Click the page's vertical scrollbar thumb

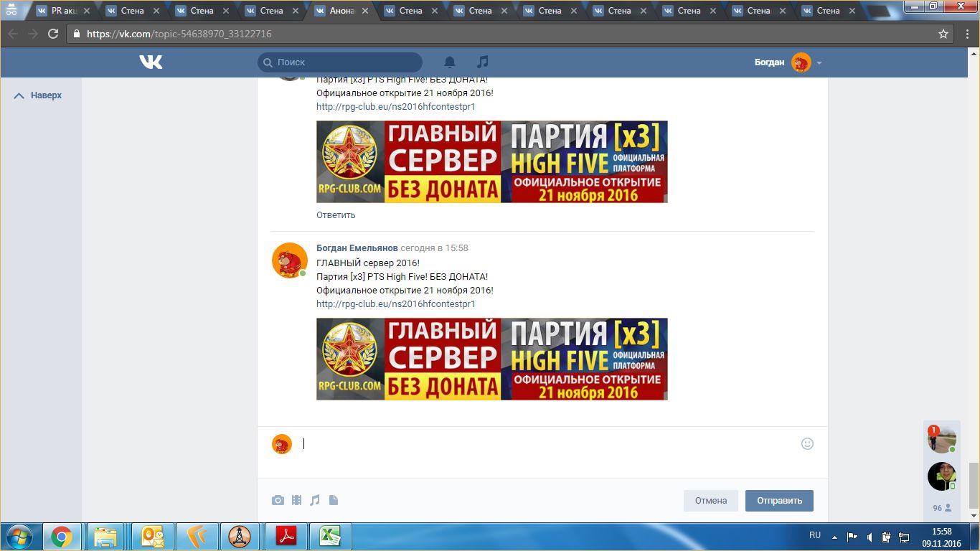click(x=974, y=486)
